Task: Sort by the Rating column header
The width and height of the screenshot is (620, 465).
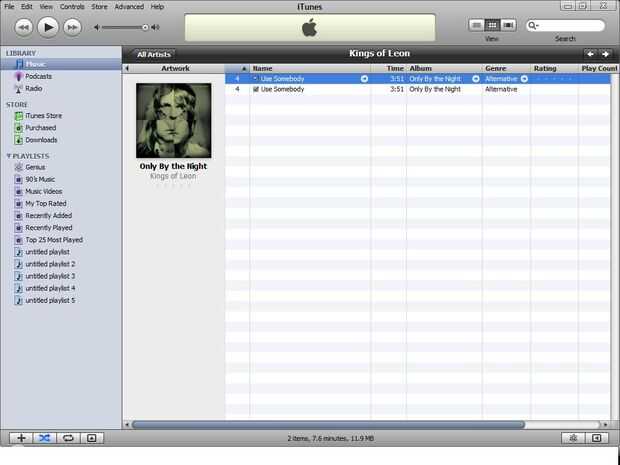Action: [x=554, y=68]
